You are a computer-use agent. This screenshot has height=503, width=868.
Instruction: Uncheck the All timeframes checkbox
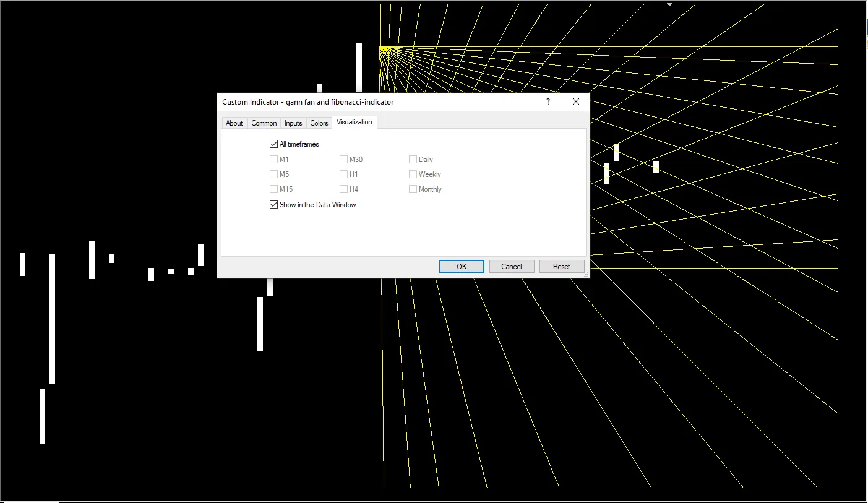274,144
